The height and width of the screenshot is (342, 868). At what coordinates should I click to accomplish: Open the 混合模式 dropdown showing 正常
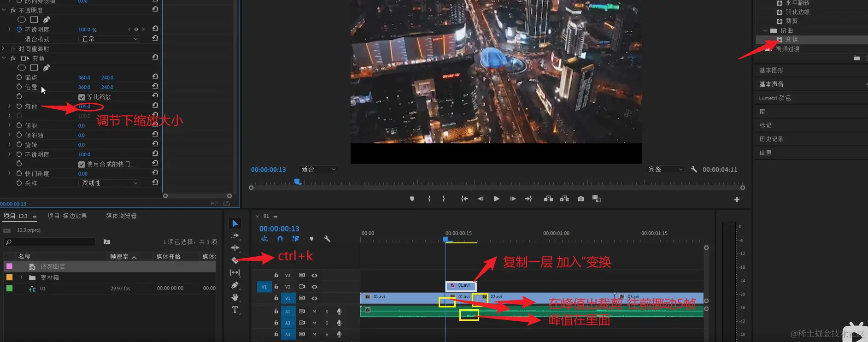110,39
